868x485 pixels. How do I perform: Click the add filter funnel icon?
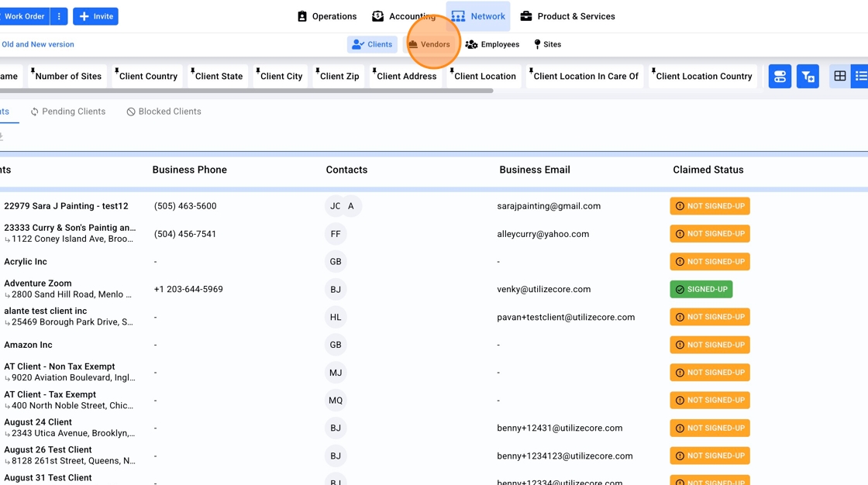[x=808, y=76]
